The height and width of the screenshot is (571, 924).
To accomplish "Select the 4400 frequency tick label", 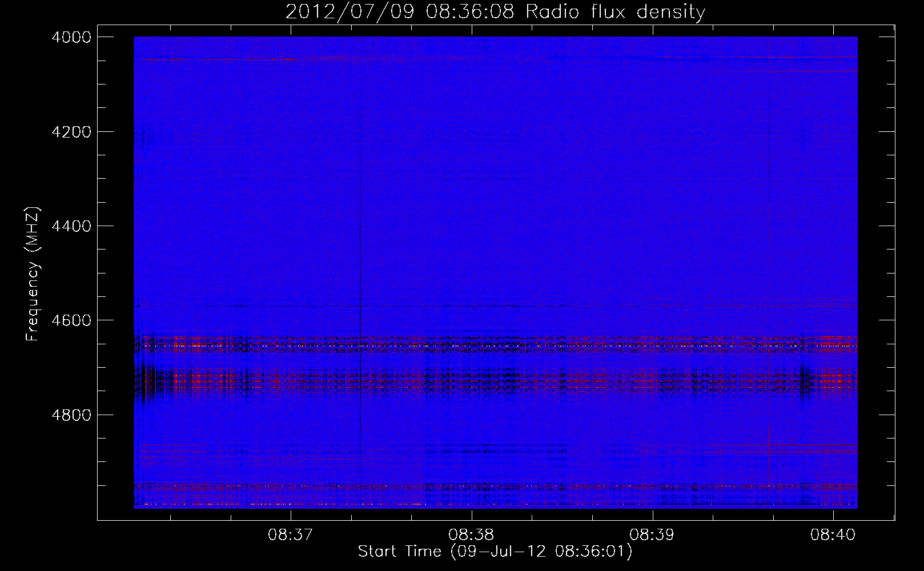I will point(71,226).
